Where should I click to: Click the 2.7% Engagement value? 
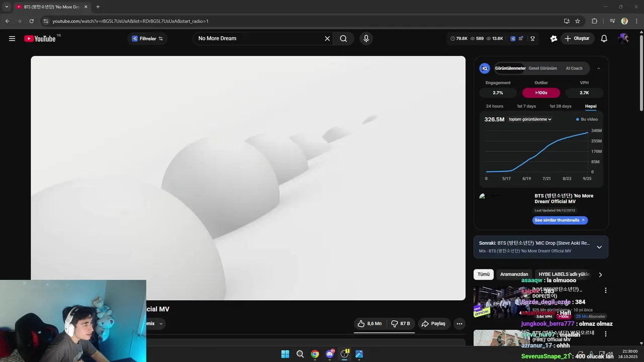[x=498, y=93]
